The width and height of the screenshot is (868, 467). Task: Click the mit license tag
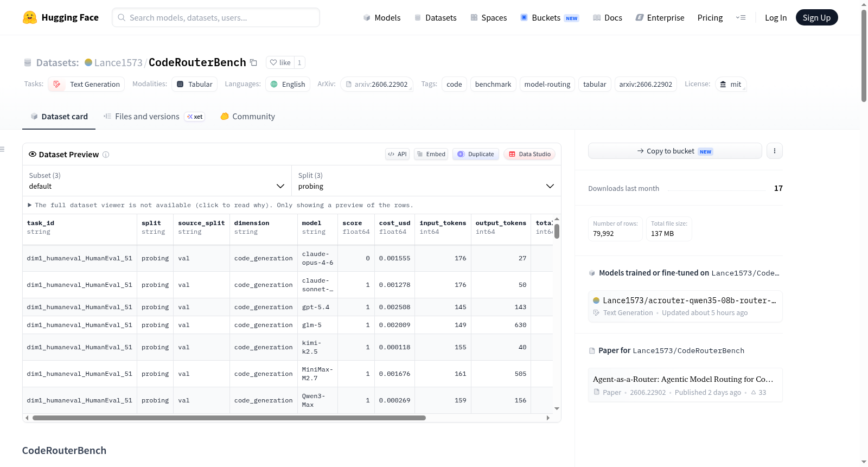(731, 84)
